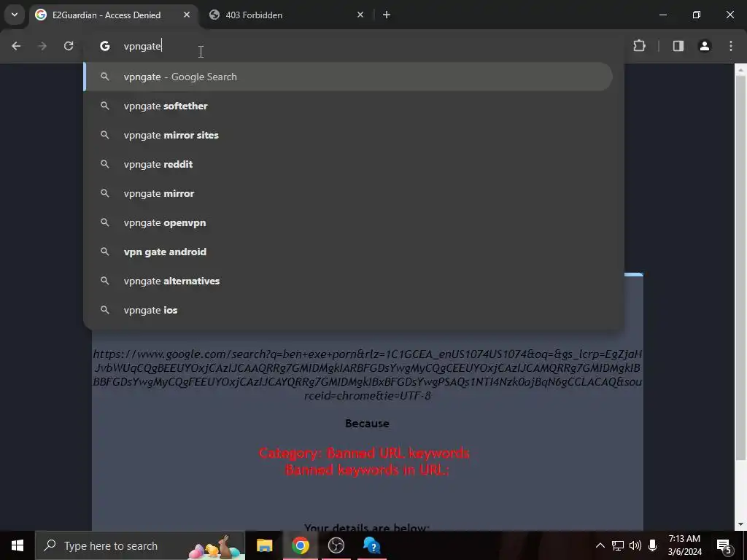Image resolution: width=747 pixels, height=560 pixels.
Task: Open the Windows Start menu
Action: click(18, 545)
